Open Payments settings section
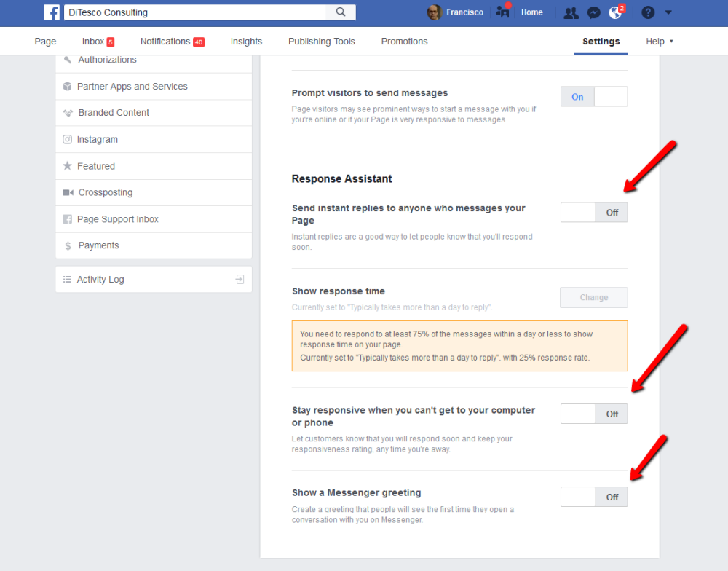Viewport: 728px width, 571px height. click(154, 245)
